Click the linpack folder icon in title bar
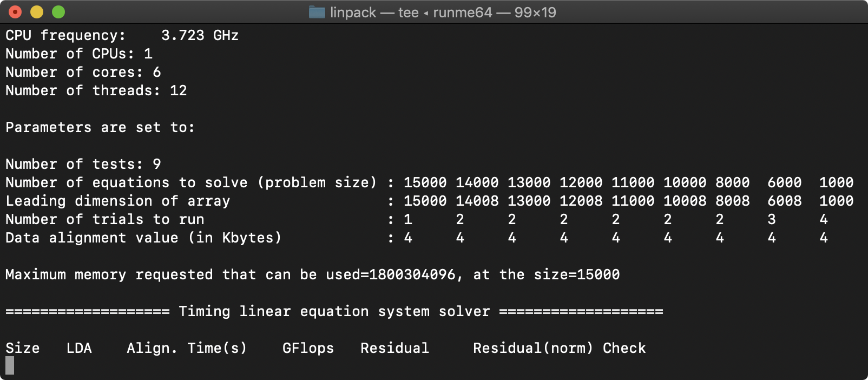The image size is (868, 380). click(x=317, y=12)
